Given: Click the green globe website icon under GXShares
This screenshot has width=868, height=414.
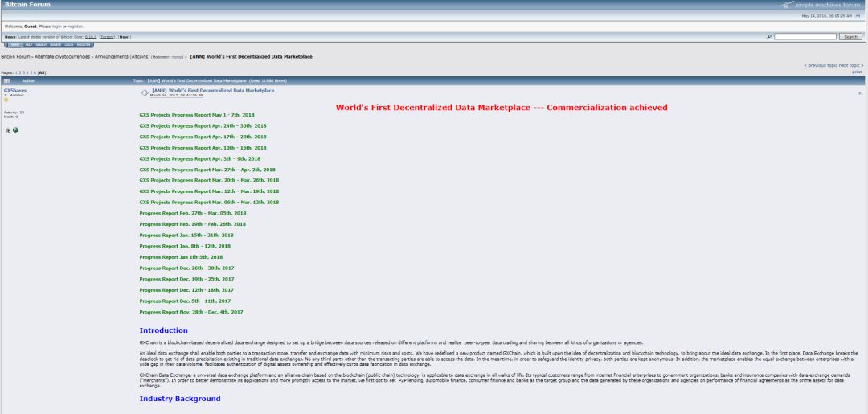Looking at the screenshot, I should click(x=15, y=130).
